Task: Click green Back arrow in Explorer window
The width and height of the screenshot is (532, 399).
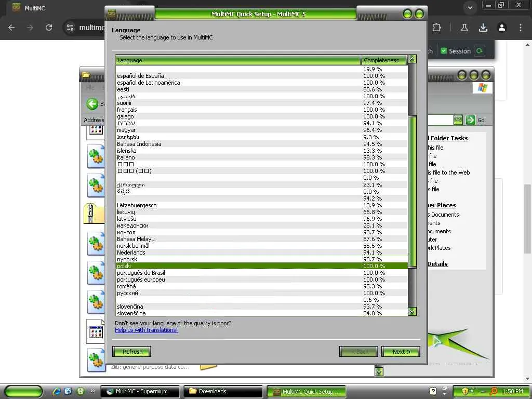Action: tap(92, 104)
